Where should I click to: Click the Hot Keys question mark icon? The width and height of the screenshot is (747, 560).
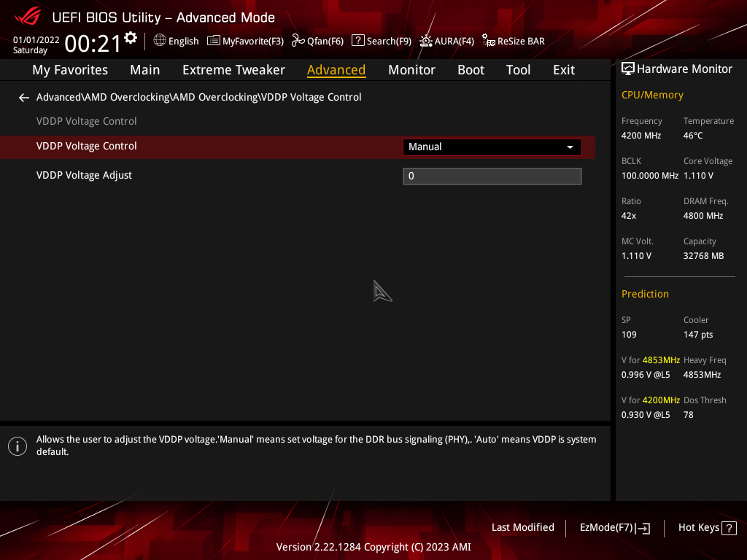(x=729, y=528)
